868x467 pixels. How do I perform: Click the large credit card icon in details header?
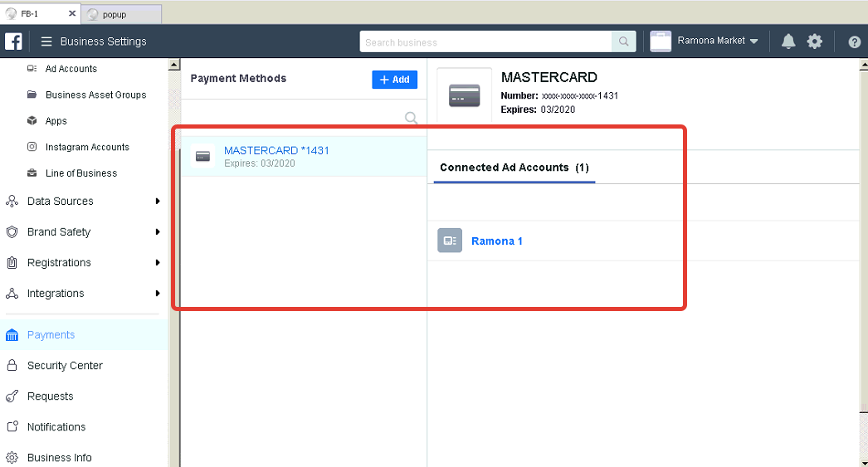coord(465,95)
